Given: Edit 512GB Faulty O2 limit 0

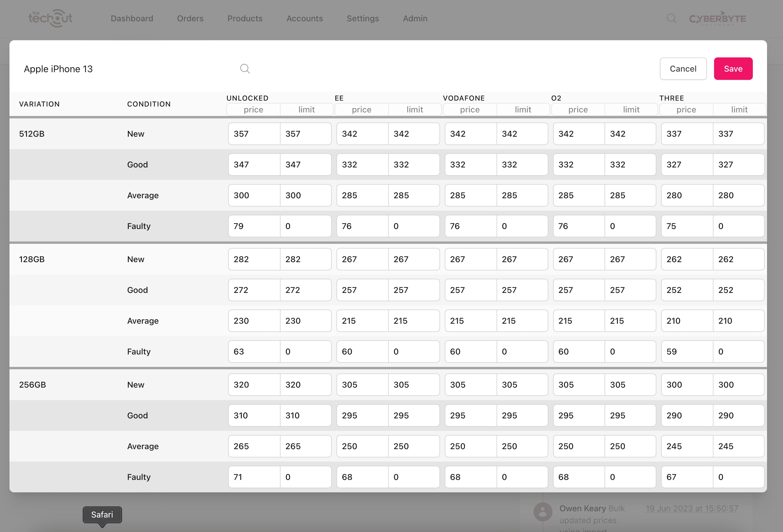Looking at the screenshot, I should (630, 226).
